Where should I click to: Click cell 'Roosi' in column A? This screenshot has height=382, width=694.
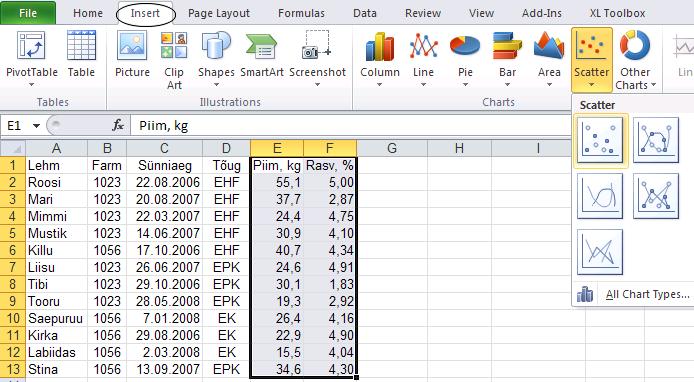(x=57, y=182)
